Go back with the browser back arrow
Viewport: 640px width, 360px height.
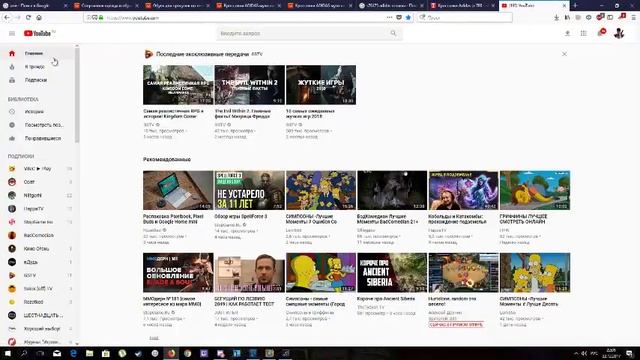click(7, 18)
